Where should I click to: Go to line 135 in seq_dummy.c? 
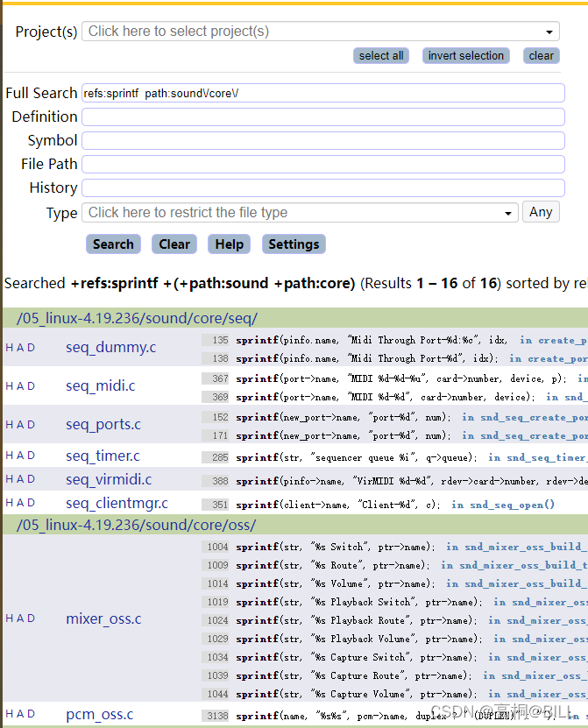click(216, 340)
